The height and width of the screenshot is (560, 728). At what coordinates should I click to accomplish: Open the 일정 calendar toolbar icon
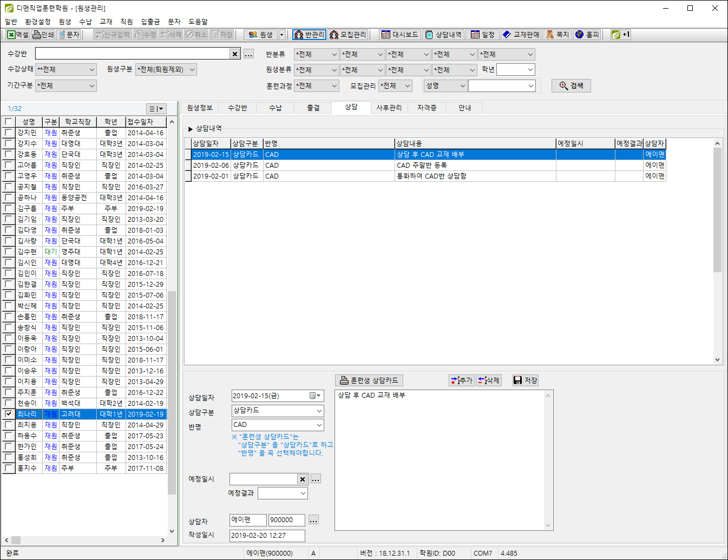[x=483, y=35]
